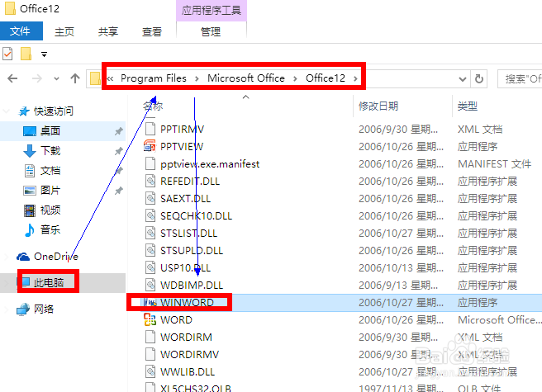Image resolution: width=542 pixels, height=392 pixels.
Task: Open the quick access toolbar customize dropdown
Action: click(44, 54)
